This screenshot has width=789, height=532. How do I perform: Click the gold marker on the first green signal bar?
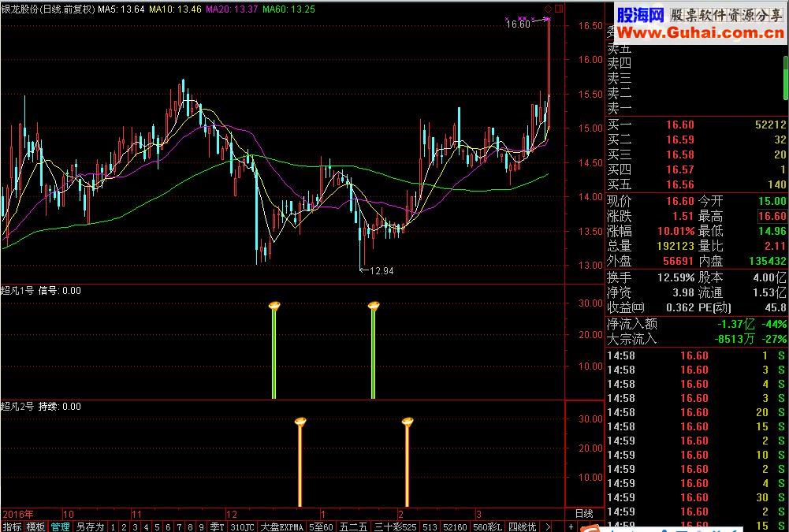pos(274,305)
